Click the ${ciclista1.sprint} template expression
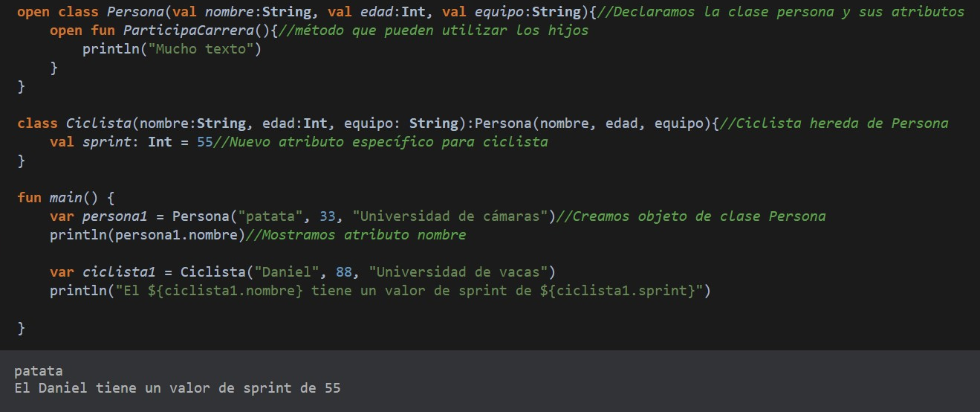Viewport: 980px width, 412px height. [618, 290]
